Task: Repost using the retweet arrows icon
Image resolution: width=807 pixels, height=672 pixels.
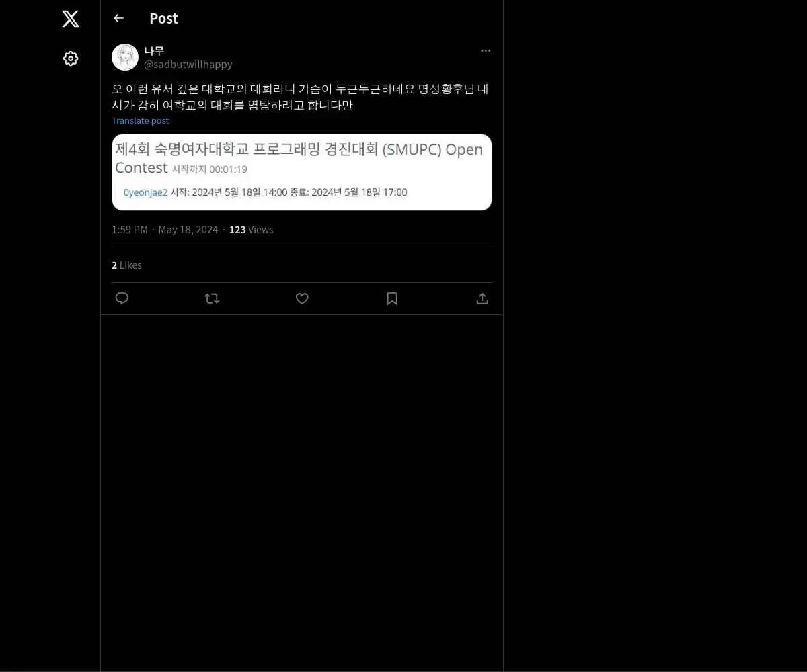Action: pos(212,298)
